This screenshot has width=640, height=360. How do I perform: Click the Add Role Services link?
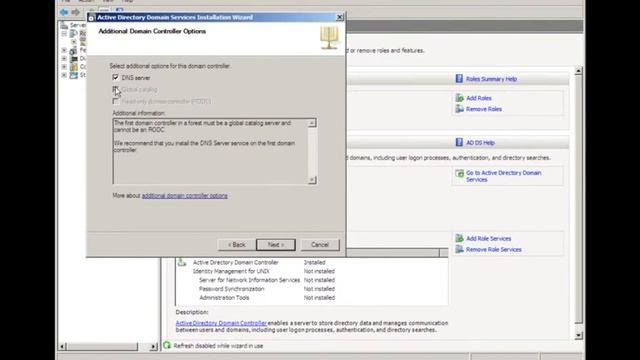click(489, 239)
